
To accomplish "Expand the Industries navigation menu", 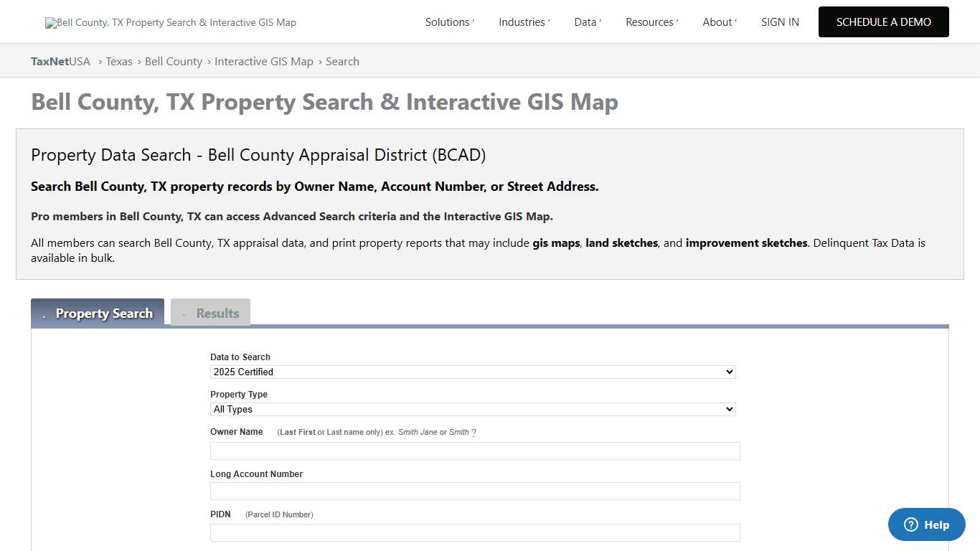I will click(x=523, y=22).
